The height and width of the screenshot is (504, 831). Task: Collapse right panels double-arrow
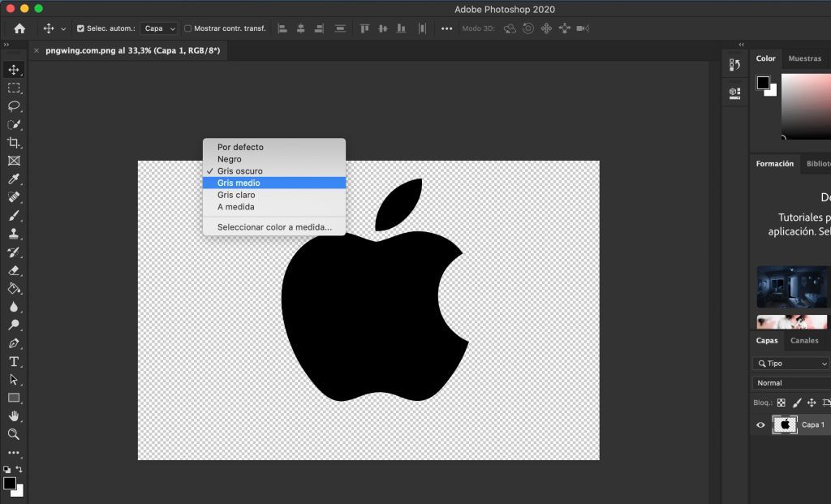[742, 45]
